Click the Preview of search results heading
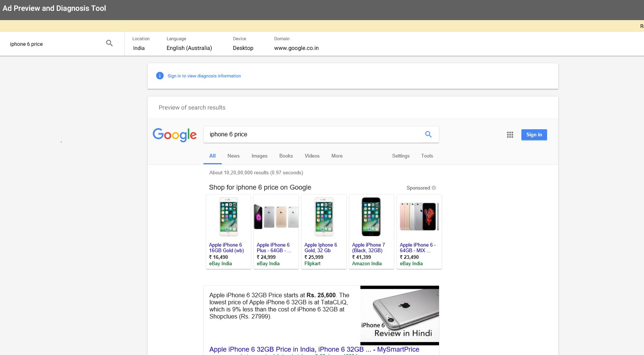644x355 pixels. 192,108
